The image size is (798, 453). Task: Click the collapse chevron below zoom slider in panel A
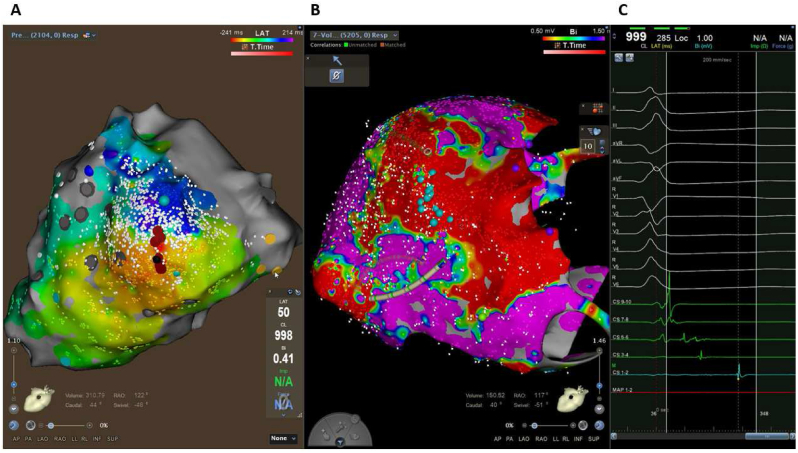(14, 408)
